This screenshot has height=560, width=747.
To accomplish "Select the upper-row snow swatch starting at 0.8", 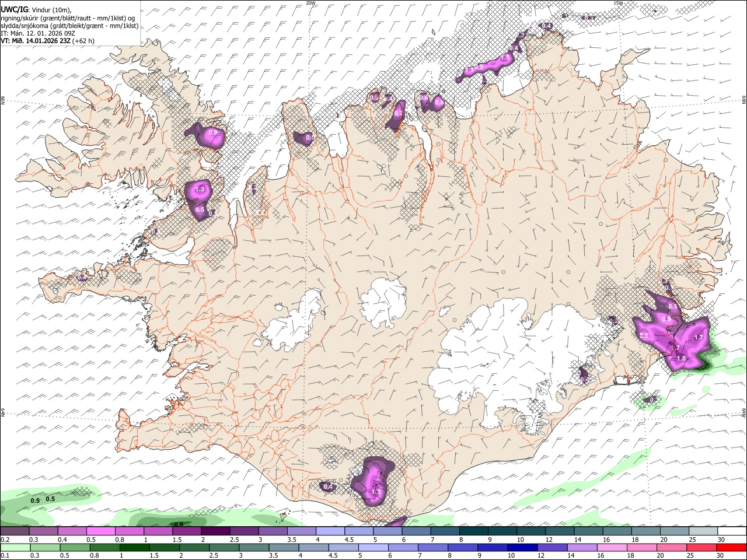I will [129, 531].
